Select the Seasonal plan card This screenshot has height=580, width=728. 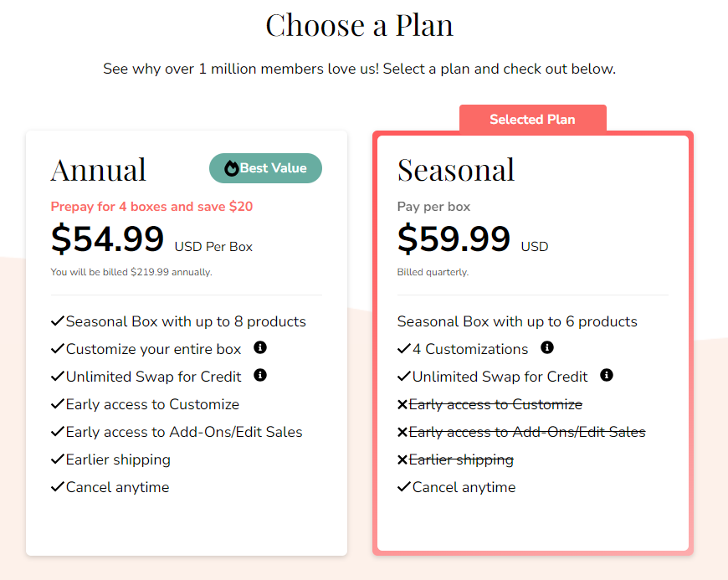tap(533, 527)
